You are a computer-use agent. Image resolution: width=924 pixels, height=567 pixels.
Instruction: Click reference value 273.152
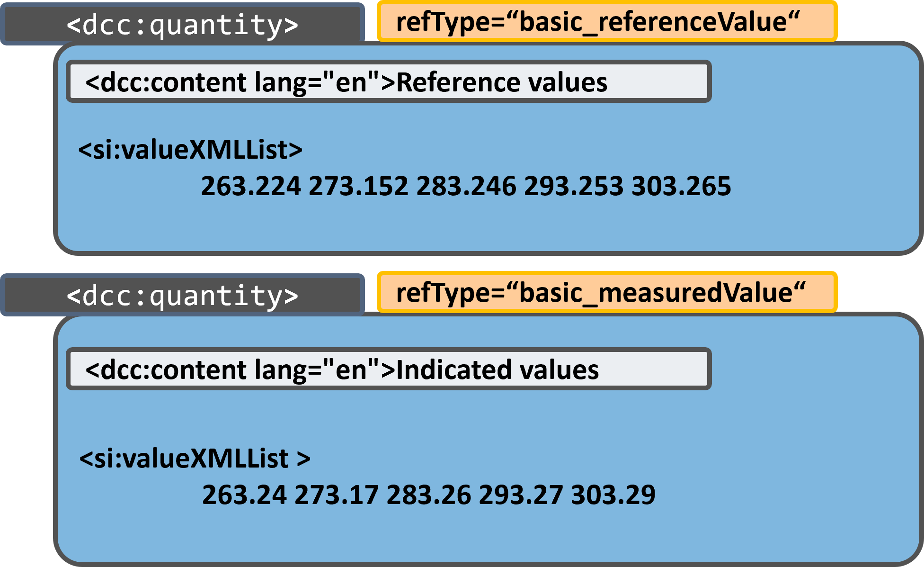pyautogui.click(x=358, y=186)
